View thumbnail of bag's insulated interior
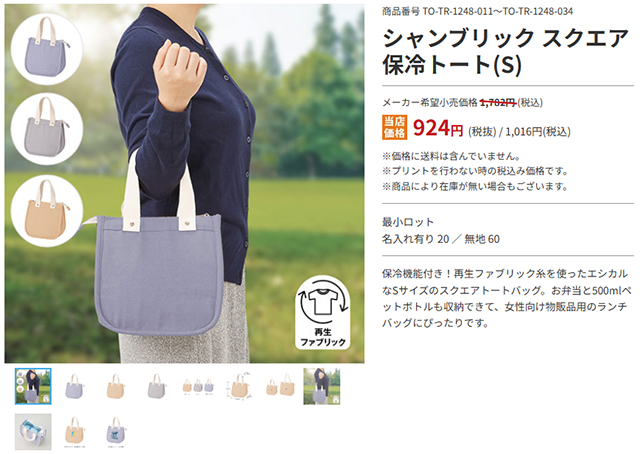The image size is (640, 454). coord(33,432)
